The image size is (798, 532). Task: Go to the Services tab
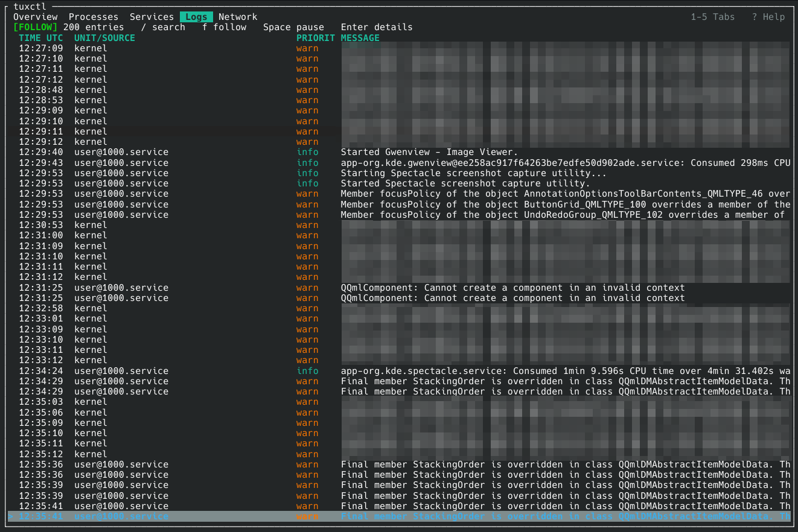pos(152,17)
